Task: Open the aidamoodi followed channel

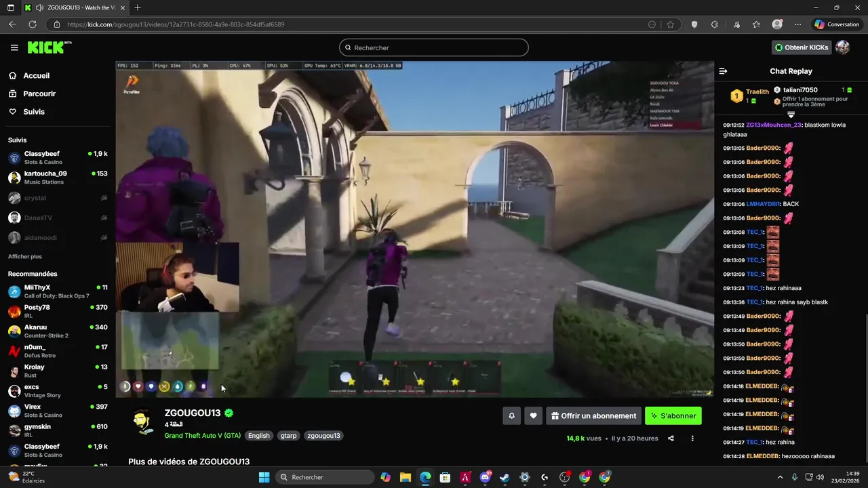Action: point(58,238)
